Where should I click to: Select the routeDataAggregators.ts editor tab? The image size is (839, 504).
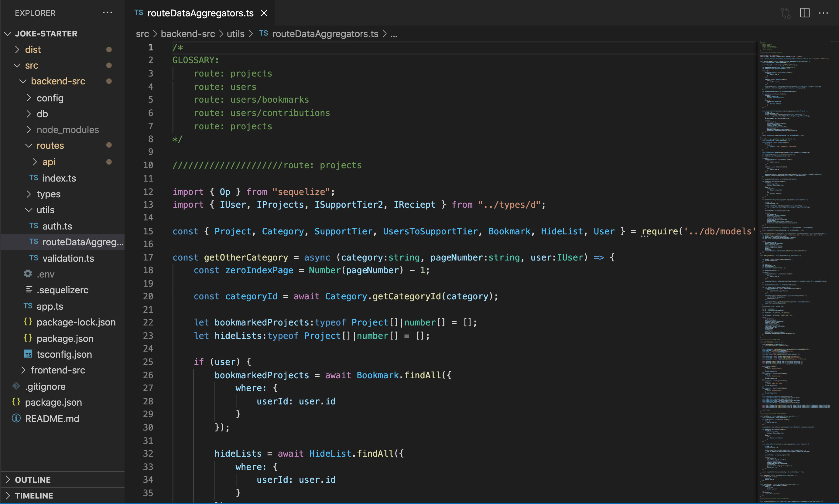[x=200, y=13]
